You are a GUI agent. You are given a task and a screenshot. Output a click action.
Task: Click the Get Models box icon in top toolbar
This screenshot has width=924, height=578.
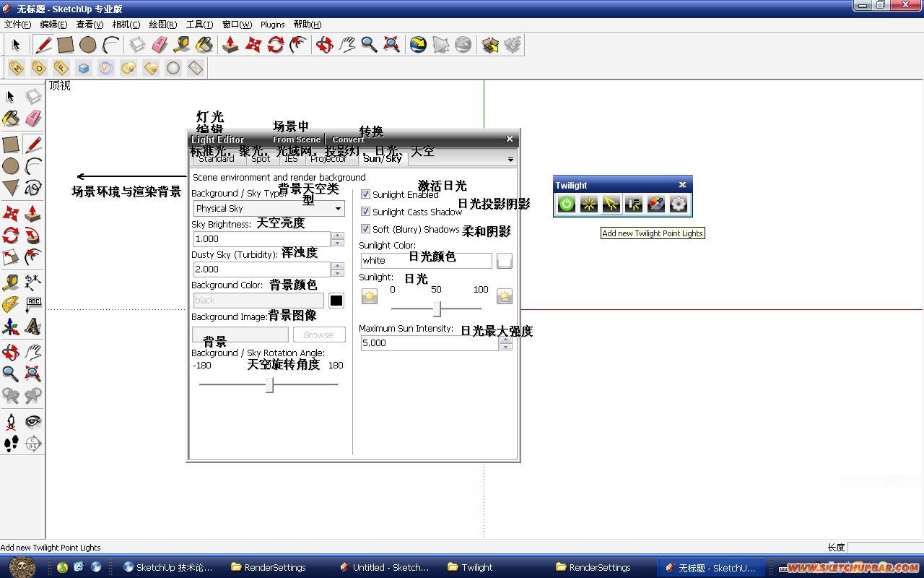tap(490, 45)
